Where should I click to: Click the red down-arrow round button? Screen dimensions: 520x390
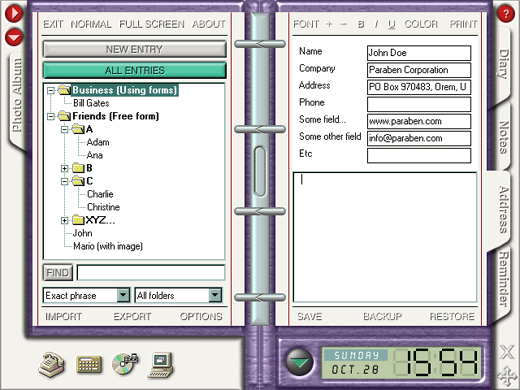(14, 37)
